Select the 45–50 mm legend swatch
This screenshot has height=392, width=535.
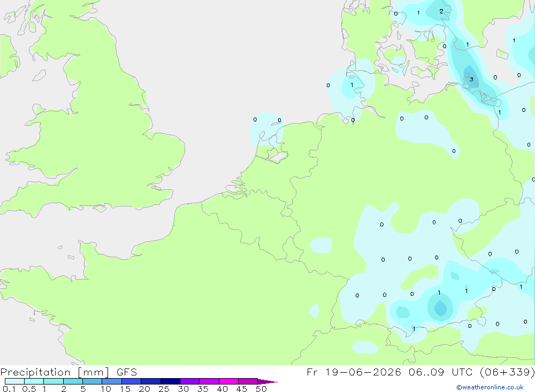tap(248, 381)
